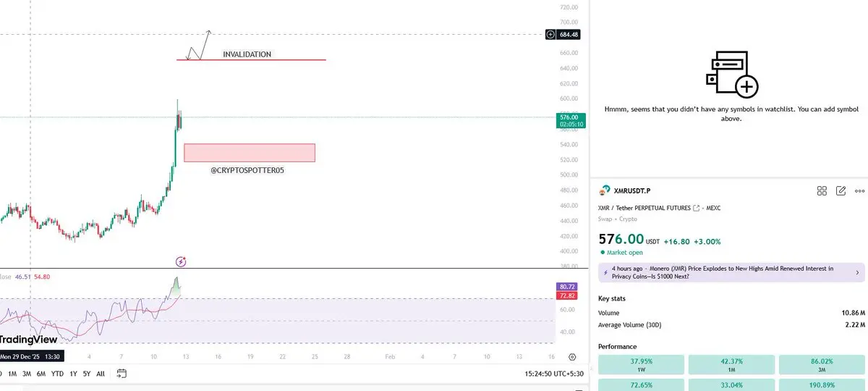Click the XMRUSDT.P symbol name

632,191
